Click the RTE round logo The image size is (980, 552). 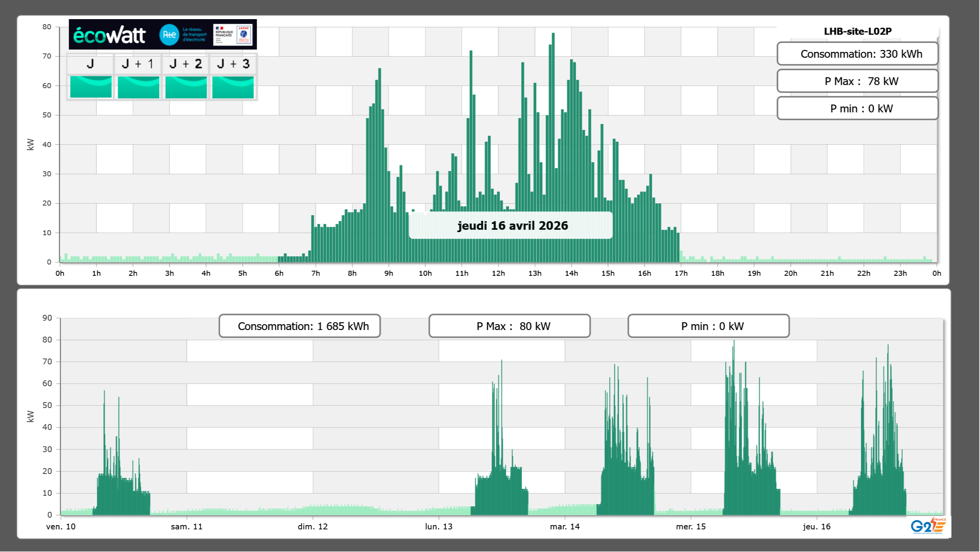click(169, 35)
